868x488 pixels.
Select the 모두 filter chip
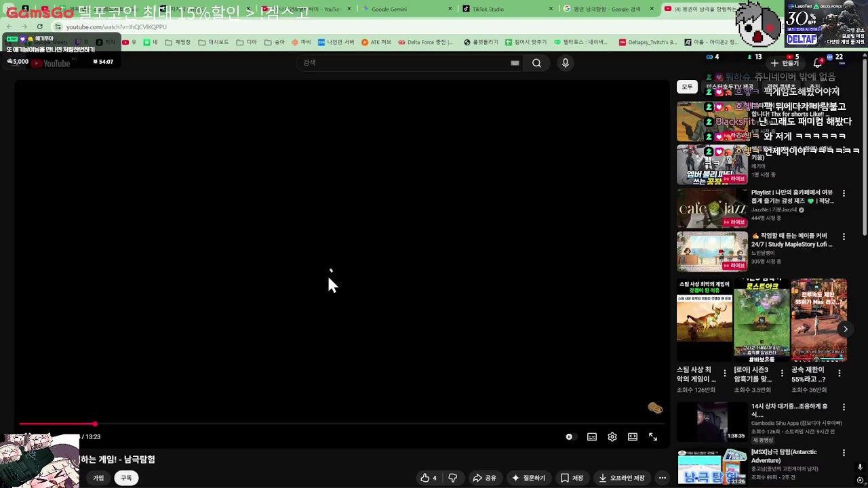687,87
